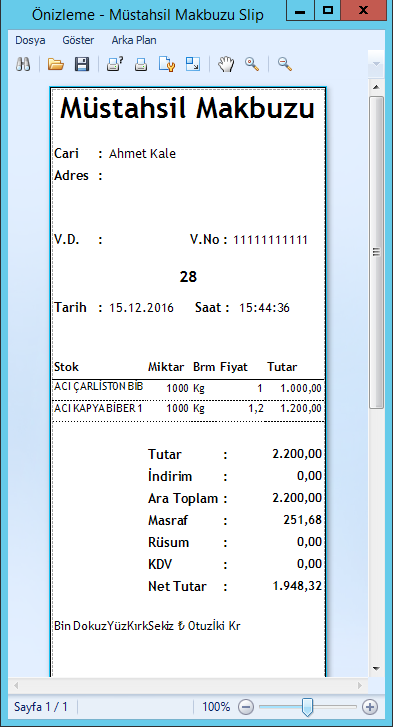Click the scale page icon
The height and width of the screenshot is (727, 393).
coord(193,64)
